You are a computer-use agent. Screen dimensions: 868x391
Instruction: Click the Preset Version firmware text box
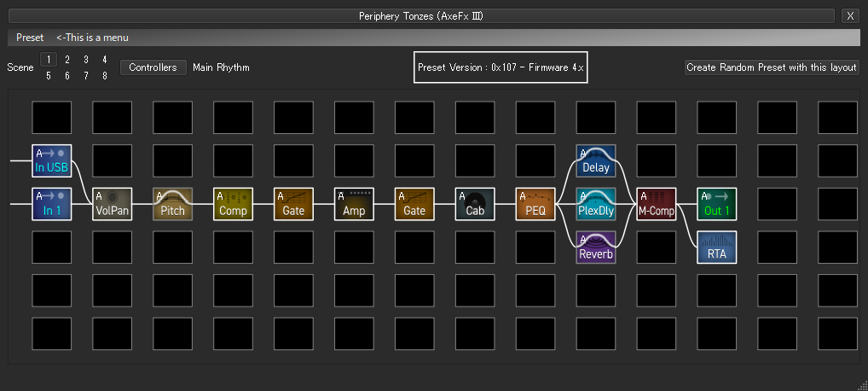(x=501, y=67)
